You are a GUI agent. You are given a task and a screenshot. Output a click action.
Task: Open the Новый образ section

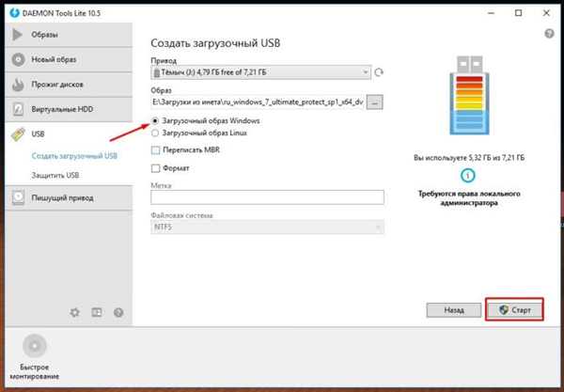[69, 59]
